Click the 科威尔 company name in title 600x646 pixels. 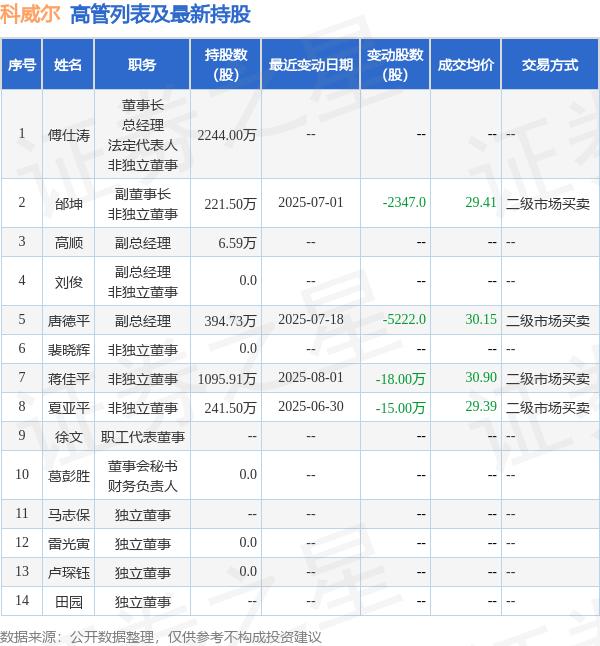tap(30, 14)
